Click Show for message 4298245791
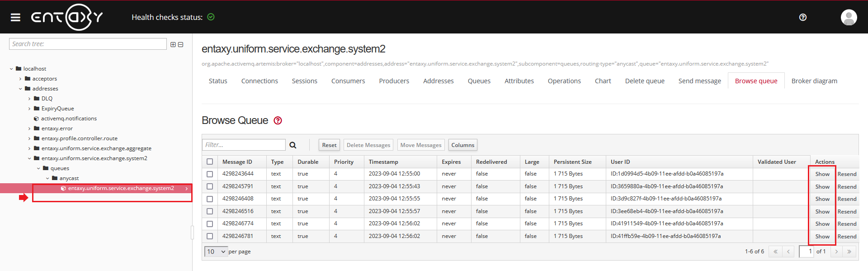Screen dimensions: 868x271 [822, 187]
